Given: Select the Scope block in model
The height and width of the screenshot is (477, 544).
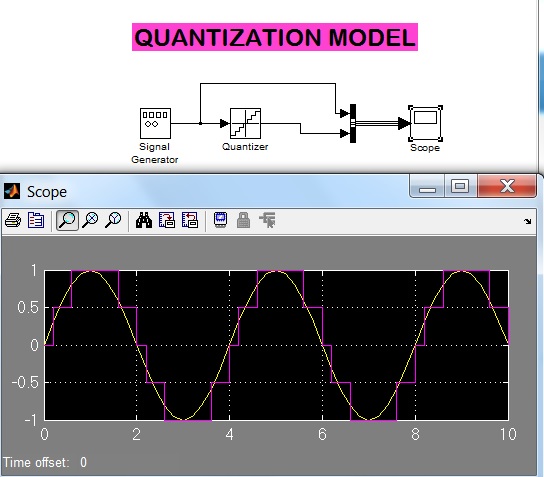Looking at the screenshot, I should pyautogui.click(x=425, y=123).
